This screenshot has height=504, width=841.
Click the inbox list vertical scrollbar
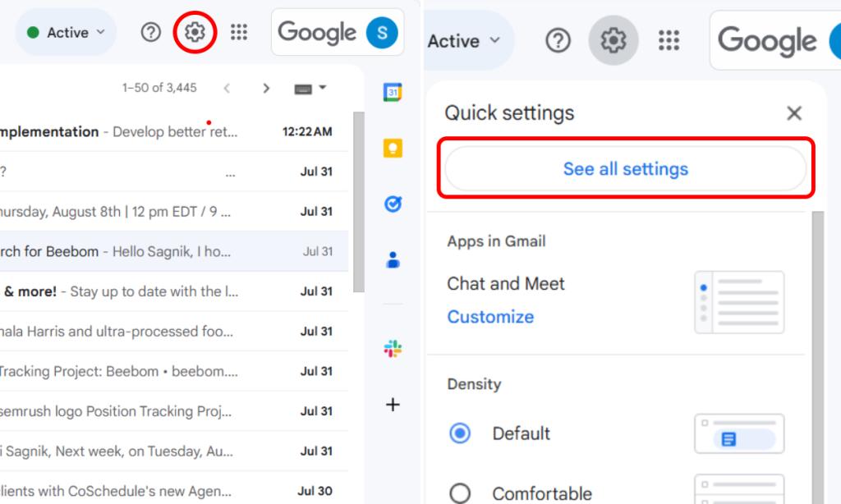(x=359, y=202)
